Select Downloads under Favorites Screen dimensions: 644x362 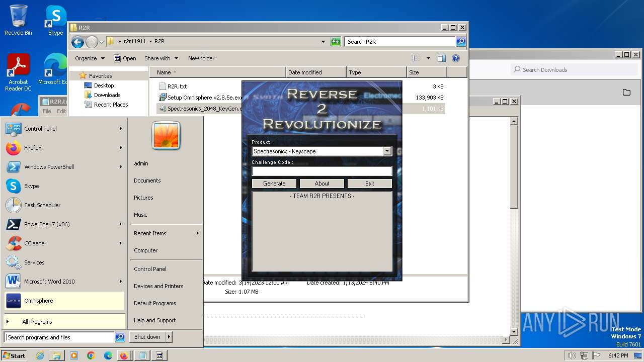pos(107,95)
